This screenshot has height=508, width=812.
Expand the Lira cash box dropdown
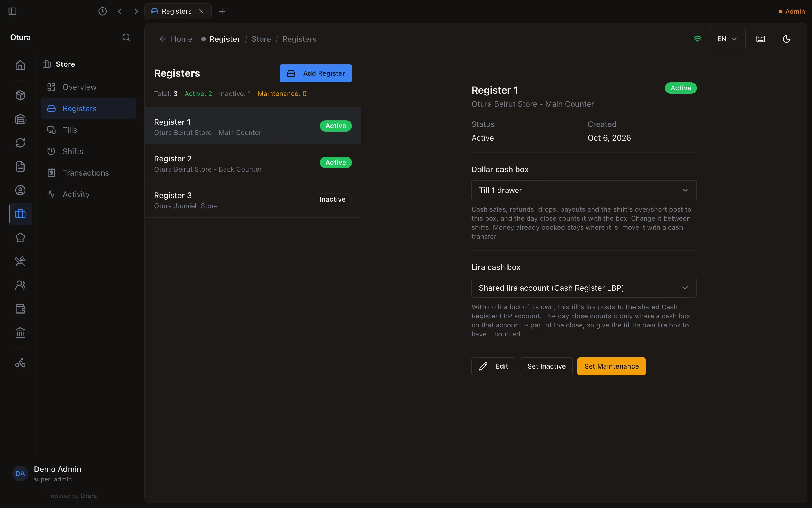tap(584, 288)
